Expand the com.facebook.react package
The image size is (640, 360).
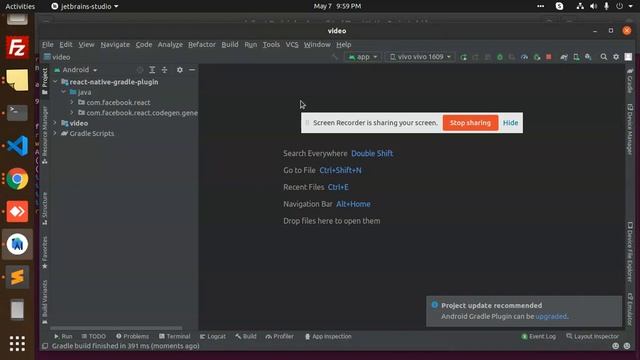pos(72,102)
